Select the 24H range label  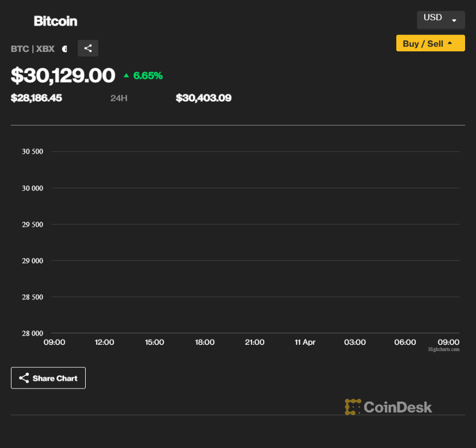(118, 98)
